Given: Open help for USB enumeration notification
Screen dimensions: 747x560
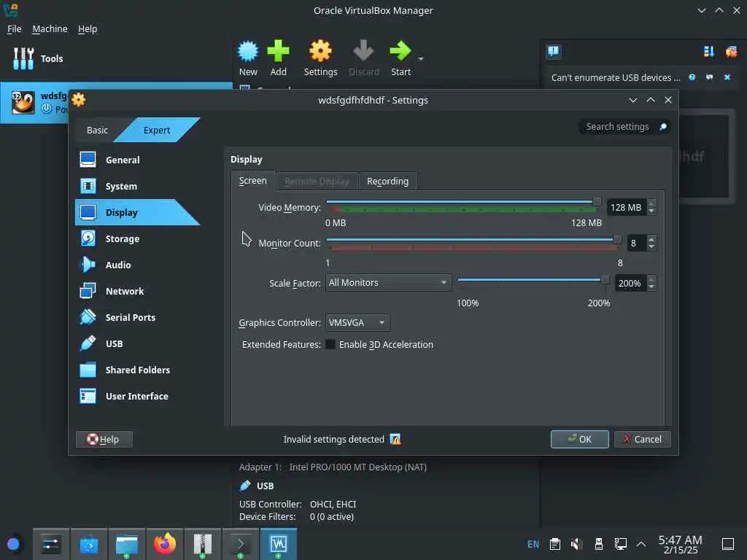Looking at the screenshot, I should coord(692,77).
